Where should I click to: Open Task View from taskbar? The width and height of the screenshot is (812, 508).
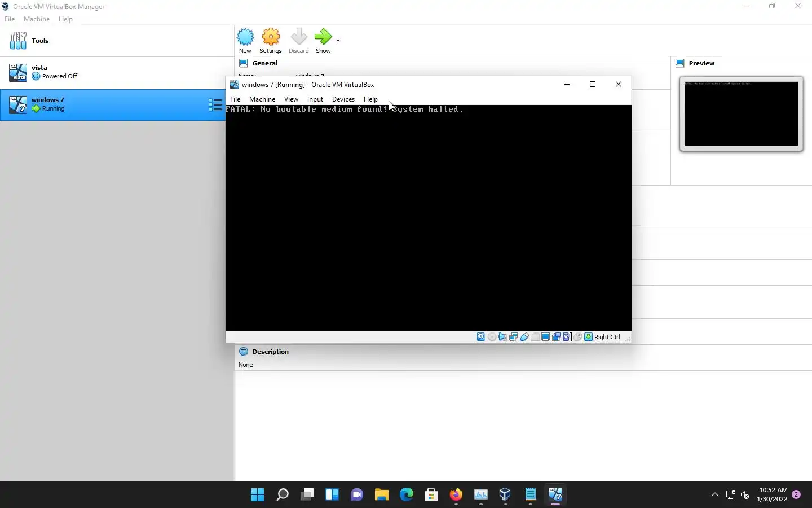307,495
